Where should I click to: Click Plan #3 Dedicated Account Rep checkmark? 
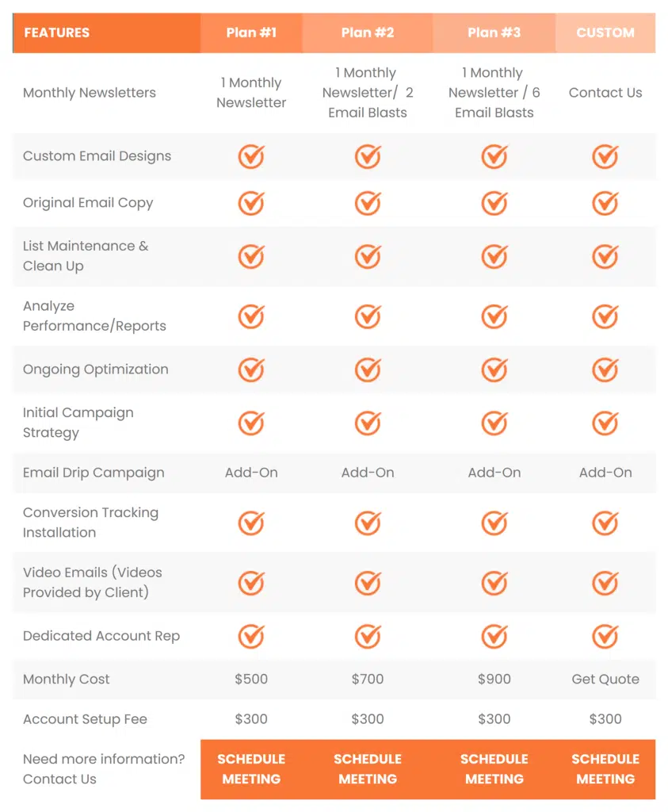pos(494,636)
